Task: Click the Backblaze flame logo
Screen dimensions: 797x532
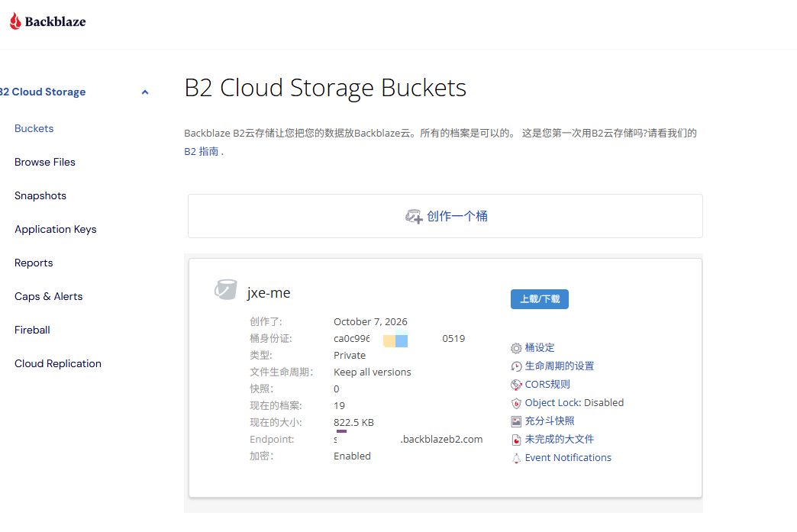Action: click(x=16, y=21)
